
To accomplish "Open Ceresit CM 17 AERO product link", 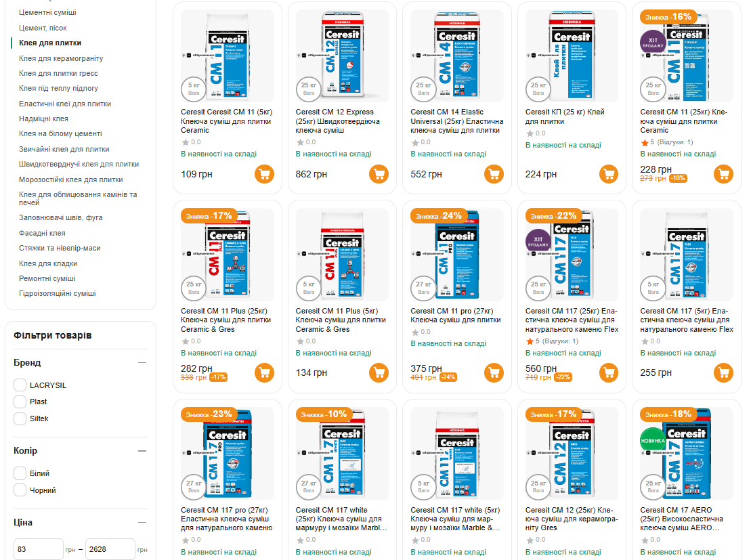I will (682, 519).
